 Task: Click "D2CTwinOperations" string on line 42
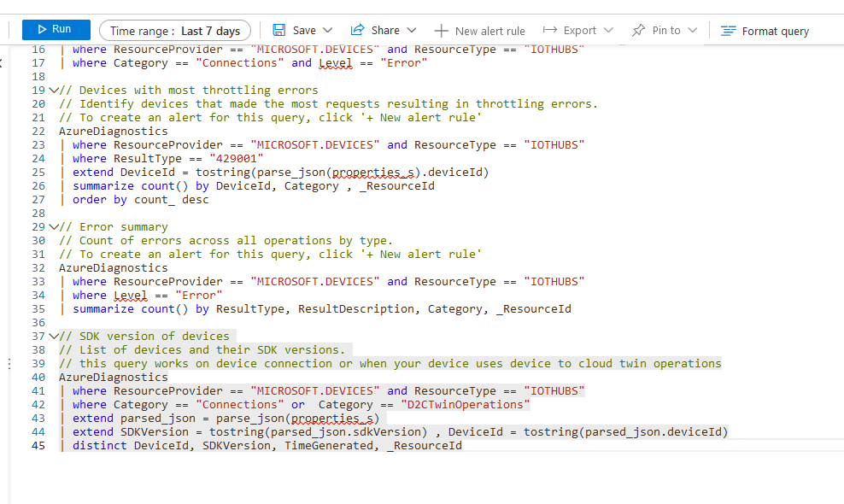[x=465, y=404]
